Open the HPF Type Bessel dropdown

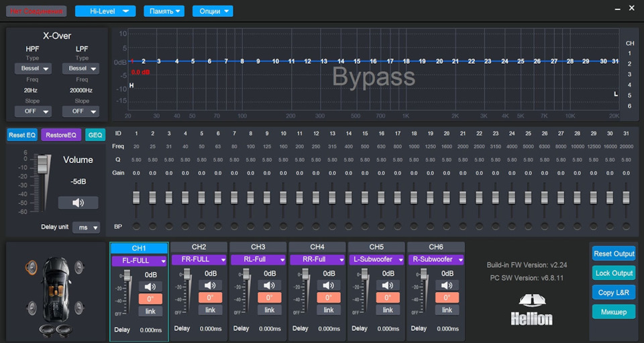[x=32, y=68]
